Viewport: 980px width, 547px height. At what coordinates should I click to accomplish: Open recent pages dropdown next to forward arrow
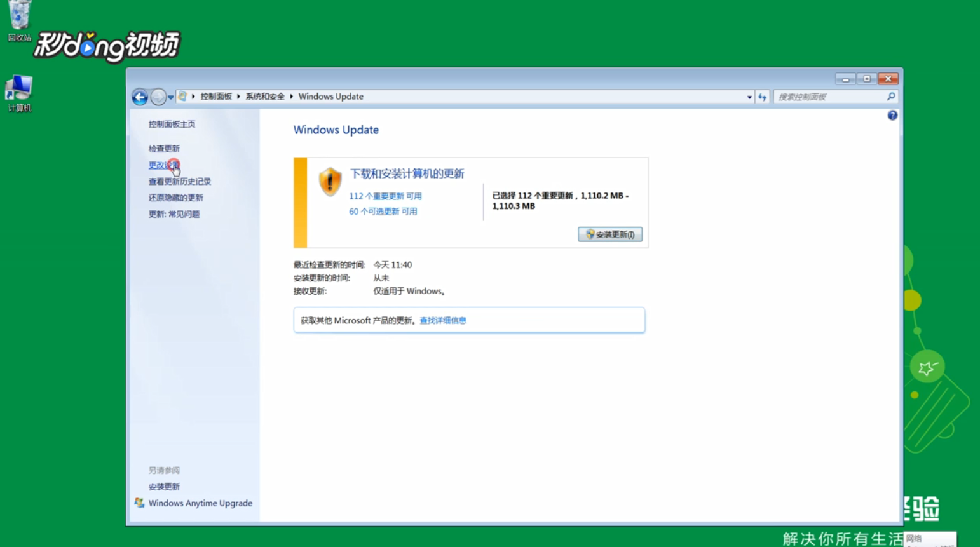point(170,97)
